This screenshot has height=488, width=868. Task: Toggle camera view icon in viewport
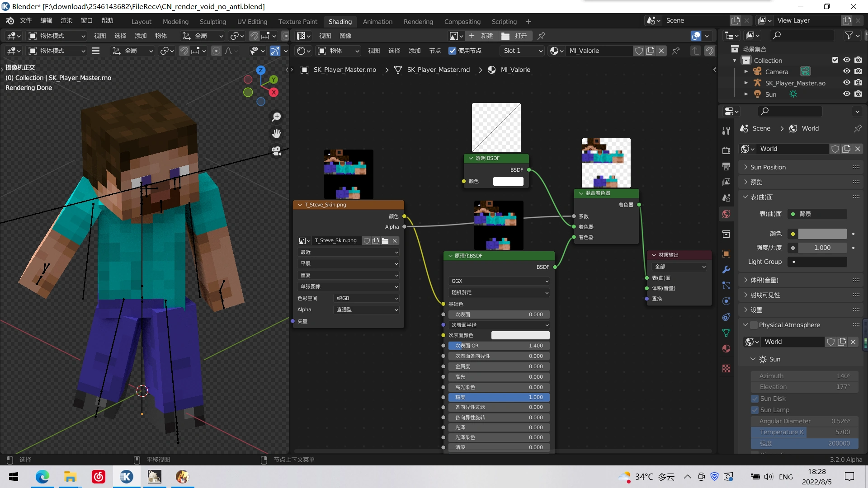click(x=276, y=151)
